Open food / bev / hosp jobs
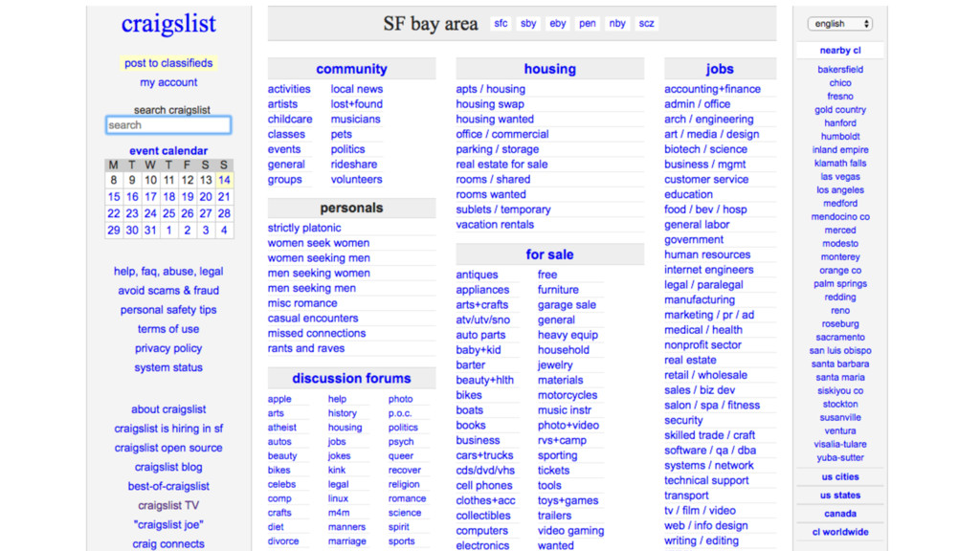The height and width of the screenshot is (551, 980). tap(705, 209)
